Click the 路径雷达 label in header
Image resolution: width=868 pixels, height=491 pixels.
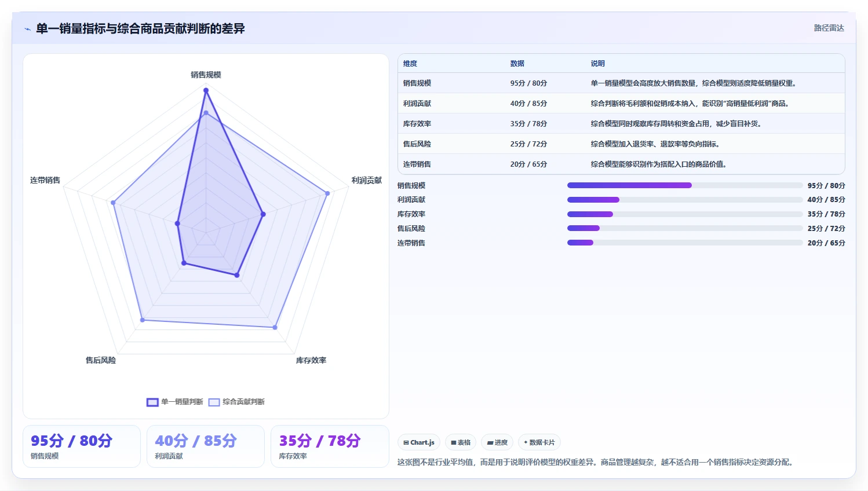[829, 28]
